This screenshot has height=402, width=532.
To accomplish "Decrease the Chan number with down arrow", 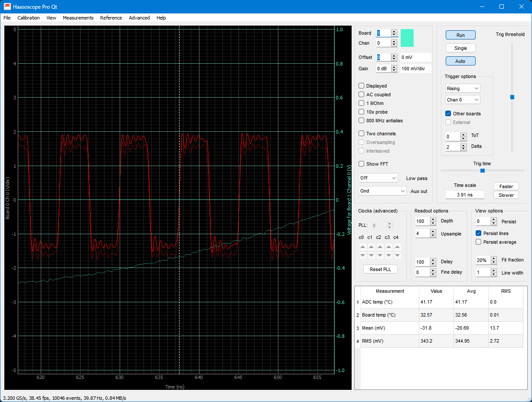I will point(394,45).
